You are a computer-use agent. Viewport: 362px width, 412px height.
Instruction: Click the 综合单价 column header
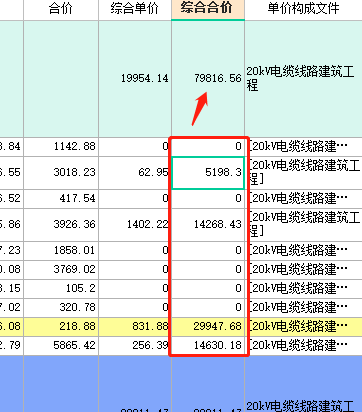point(135,9)
